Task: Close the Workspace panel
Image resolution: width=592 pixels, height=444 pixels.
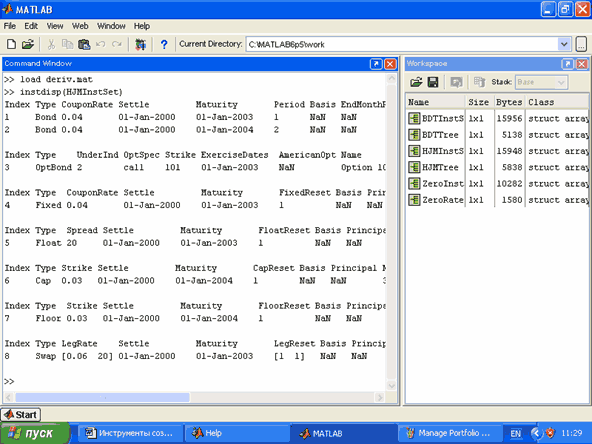Action: click(582, 64)
